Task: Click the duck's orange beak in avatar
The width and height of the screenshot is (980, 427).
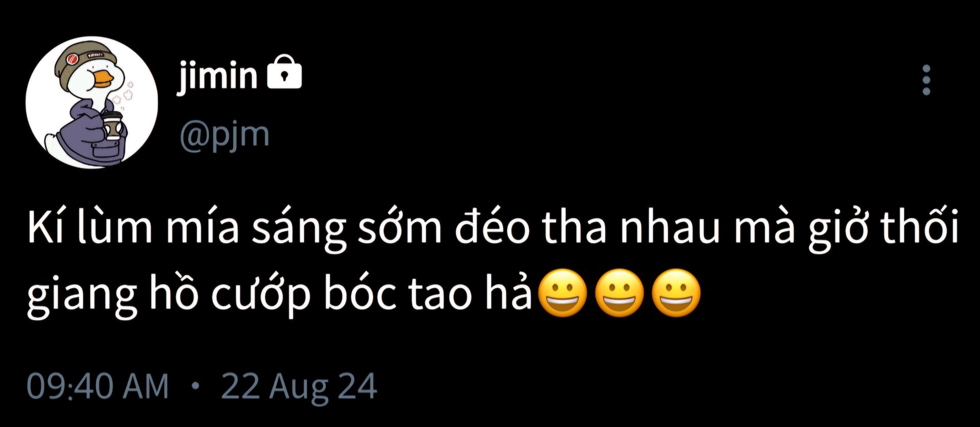Action: (x=103, y=78)
